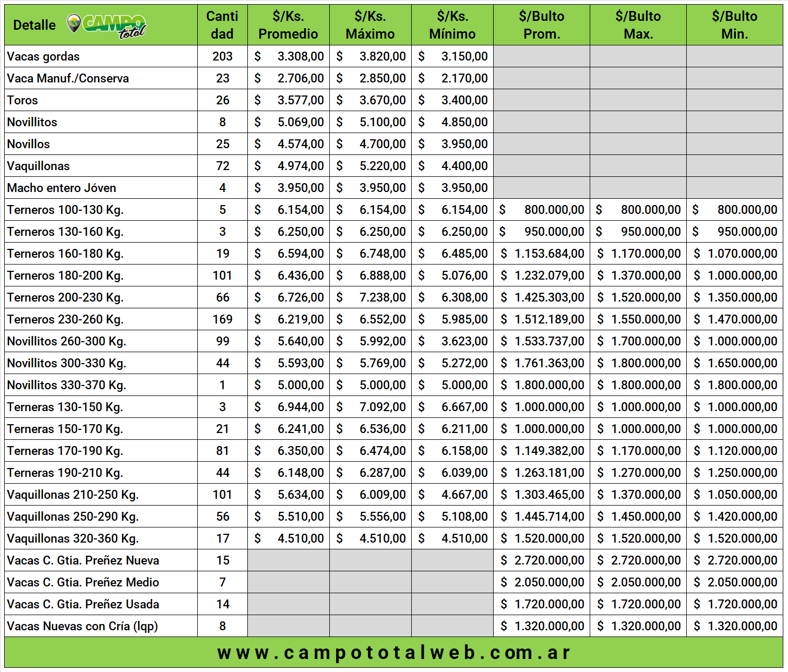Select the 3.308,00 Vacas gordas average price
Screen dimensions: 788x672
(x=301, y=56)
